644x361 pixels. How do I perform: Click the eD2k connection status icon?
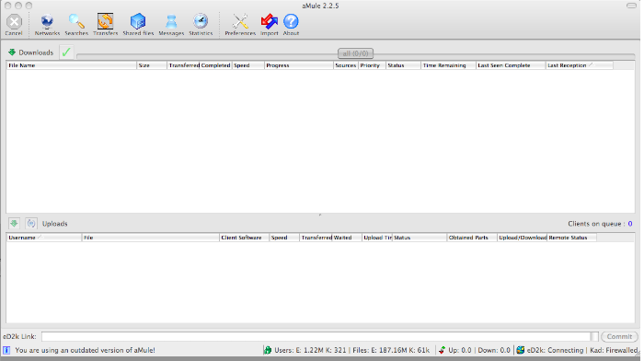coord(521,350)
